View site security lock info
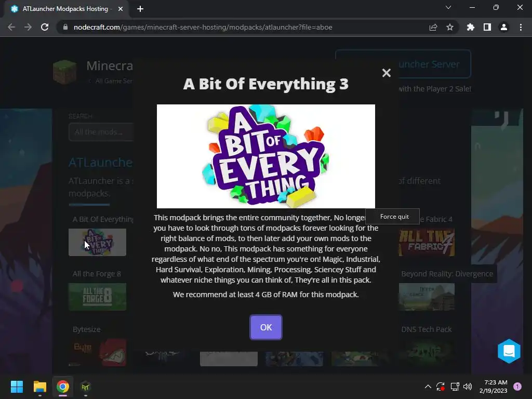This screenshot has height=399, width=532. (x=65, y=27)
